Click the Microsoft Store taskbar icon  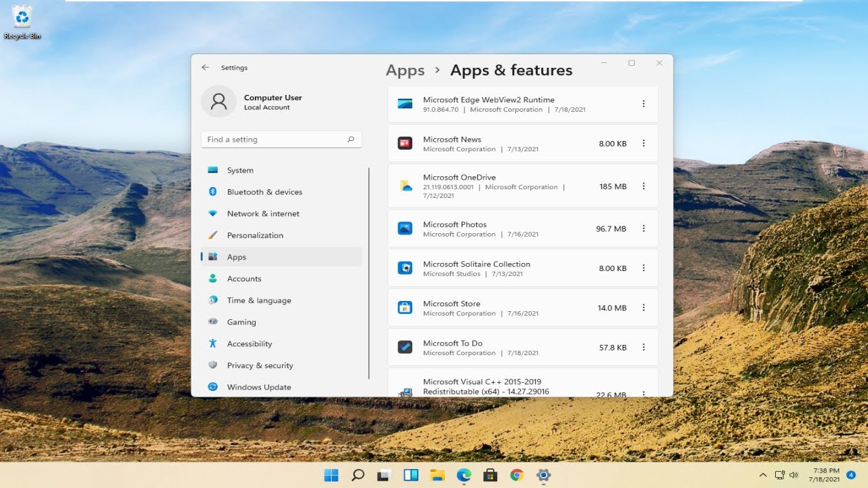[x=490, y=475]
